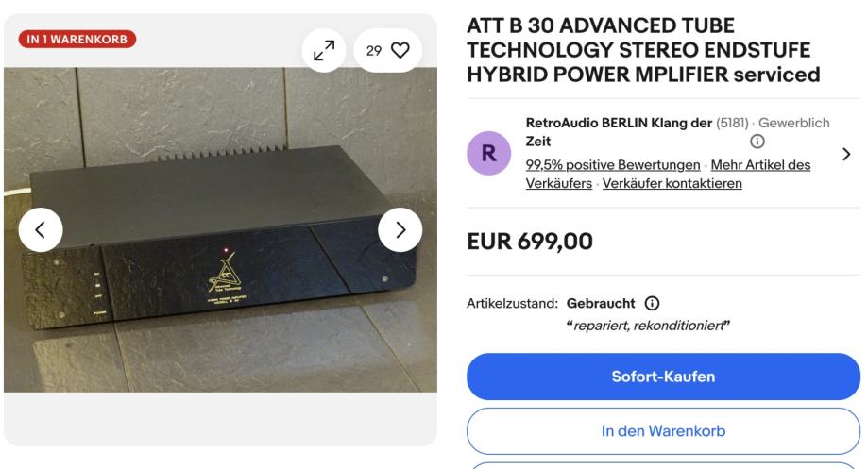Click the seller feedback count (5181)
The height and width of the screenshot is (469, 868).
pyautogui.click(x=732, y=123)
